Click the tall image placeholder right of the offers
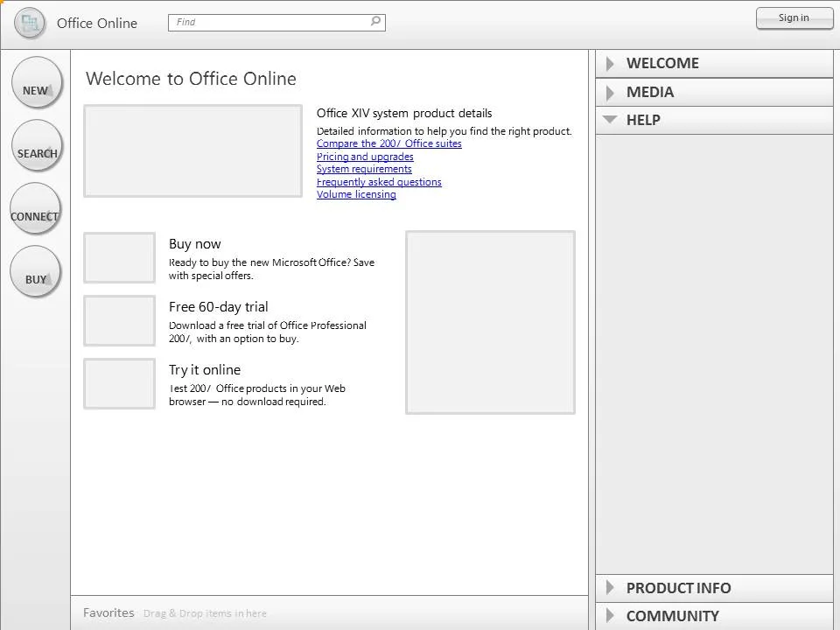The image size is (840, 630). click(x=490, y=323)
